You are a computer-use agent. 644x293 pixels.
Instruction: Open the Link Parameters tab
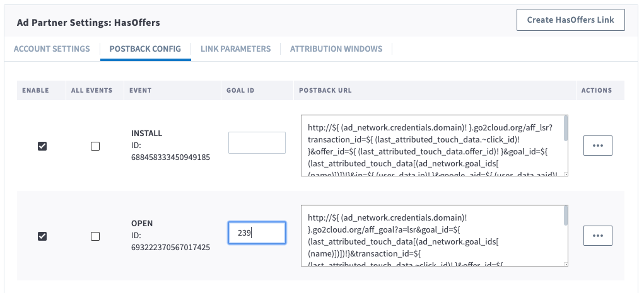coord(236,49)
